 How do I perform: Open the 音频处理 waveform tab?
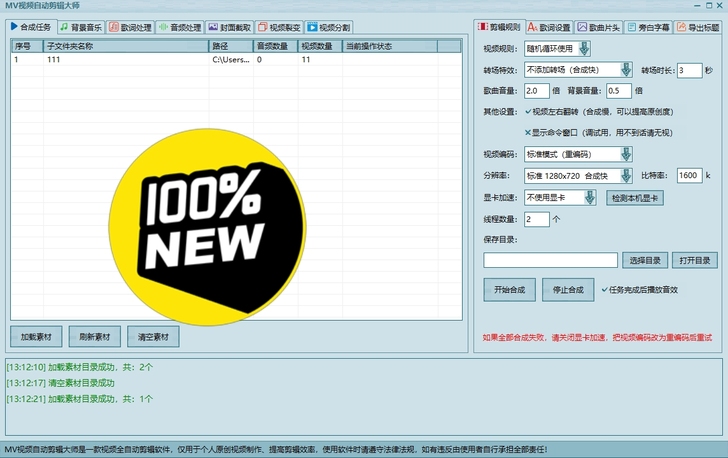(x=179, y=27)
